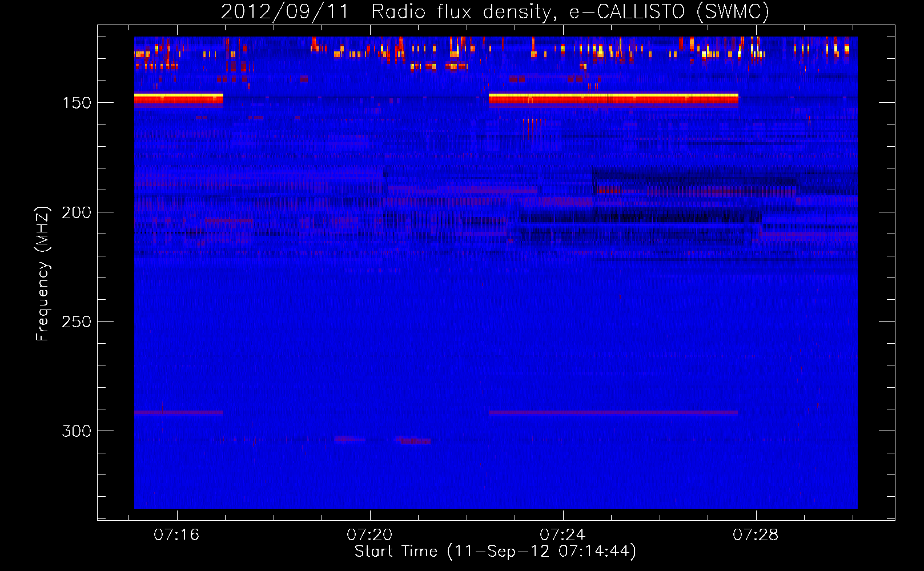Click the 07:20 time tick label
The width and height of the screenshot is (924, 571).
[369, 534]
